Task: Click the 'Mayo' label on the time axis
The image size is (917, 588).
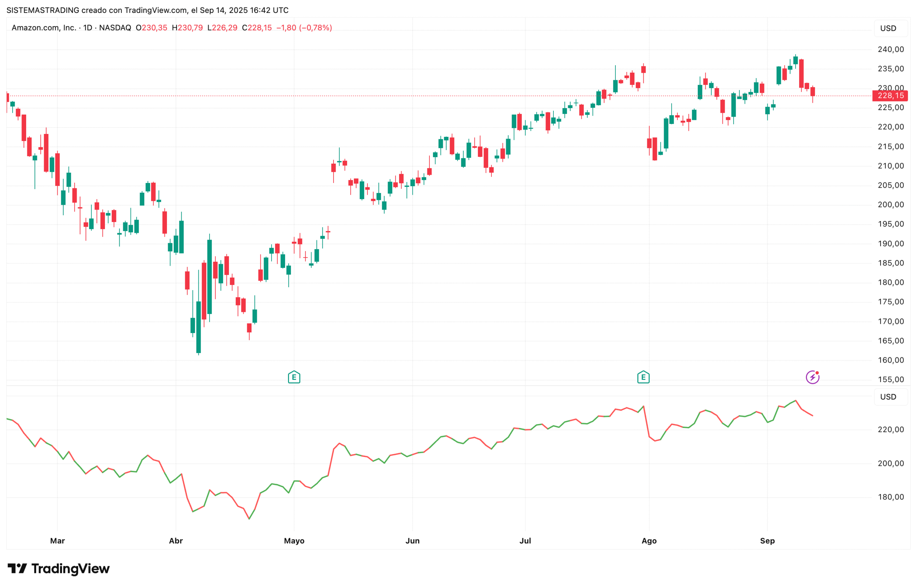Action: tap(294, 541)
